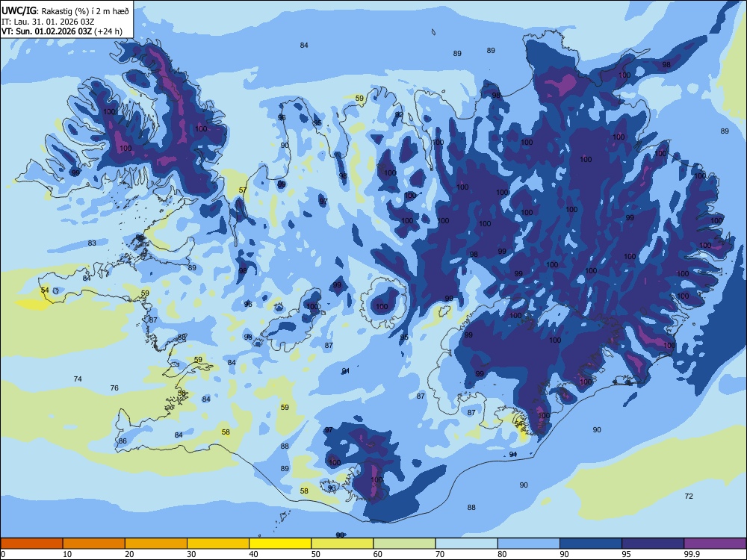Click the humidity value '83' on the map

pos(92,243)
